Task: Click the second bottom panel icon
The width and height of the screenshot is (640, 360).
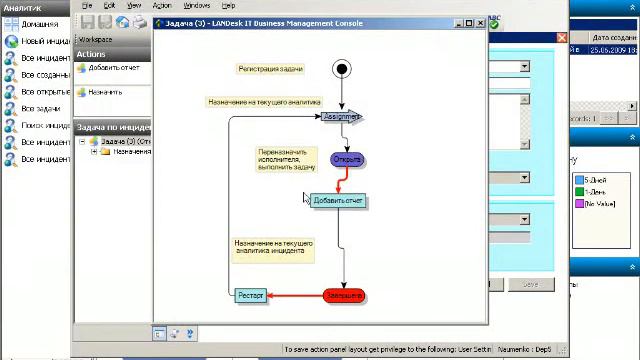Action: coord(174,334)
